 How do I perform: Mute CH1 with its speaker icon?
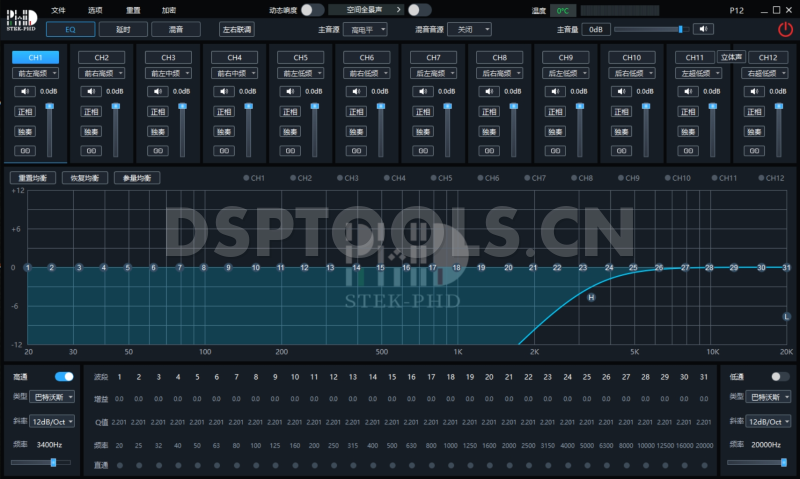click(x=24, y=91)
